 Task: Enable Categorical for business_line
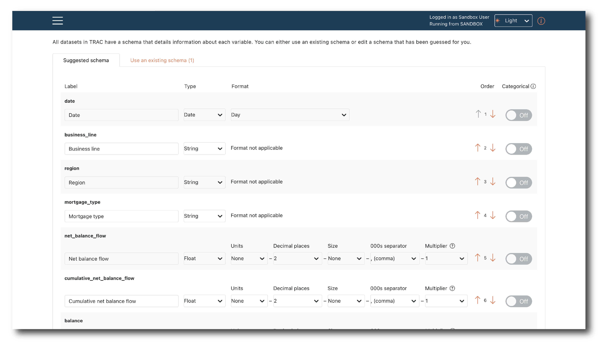pyautogui.click(x=518, y=149)
